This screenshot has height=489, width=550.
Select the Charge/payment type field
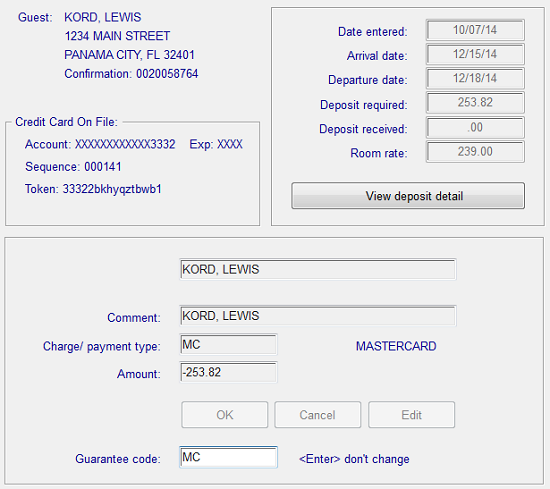point(228,344)
